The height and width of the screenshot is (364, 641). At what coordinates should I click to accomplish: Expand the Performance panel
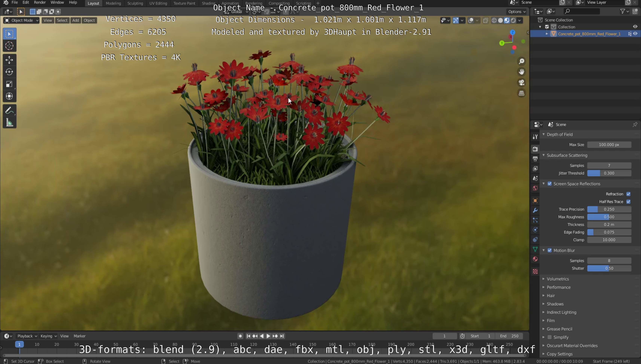point(544,287)
